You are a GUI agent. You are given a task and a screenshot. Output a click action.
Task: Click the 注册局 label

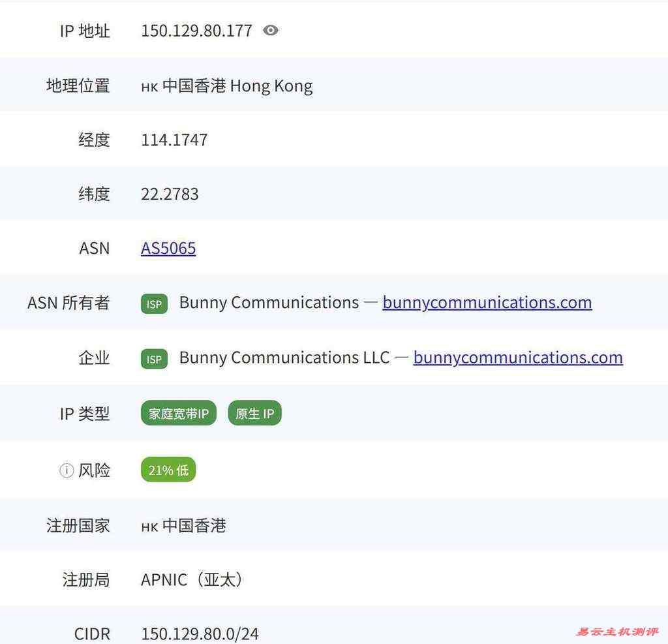click(86, 579)
